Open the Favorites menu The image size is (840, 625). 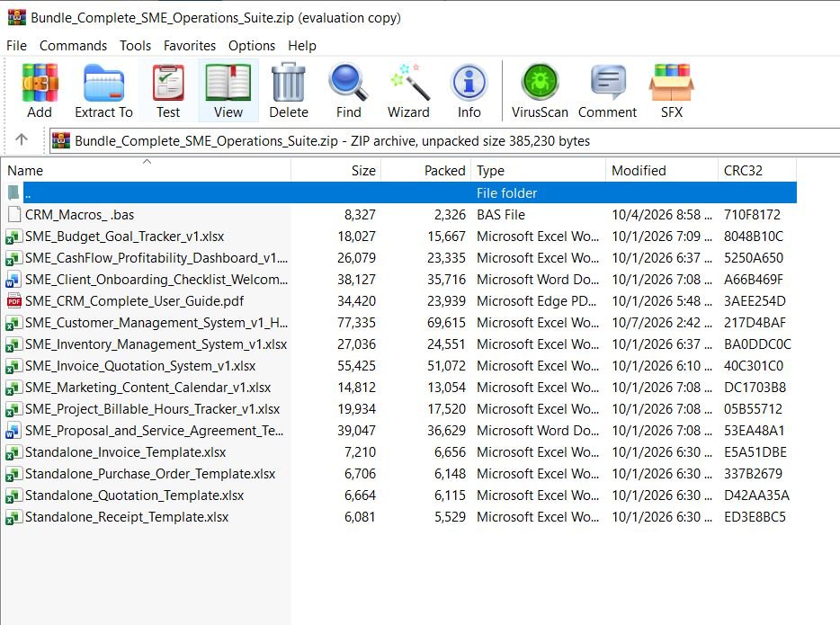(x=190, y=46)
